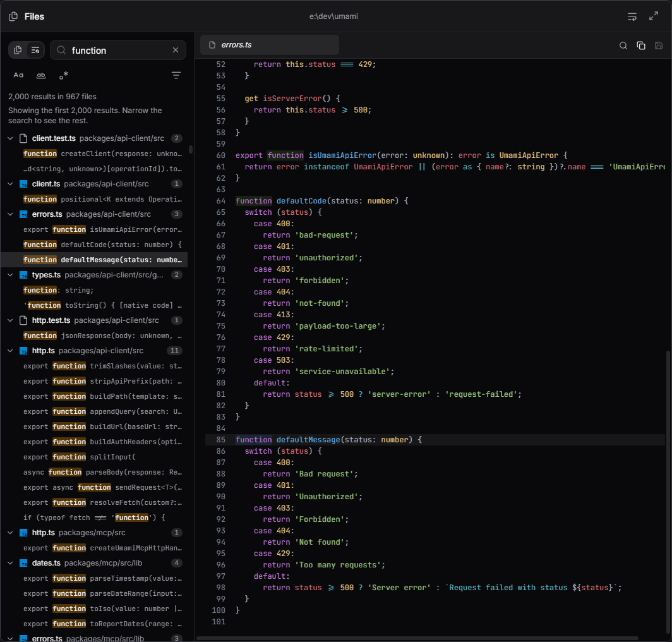This screenshot has width=672, height=642.
Task: Toggle word wrap icon in the header
Action: click(x=632, y=16)
